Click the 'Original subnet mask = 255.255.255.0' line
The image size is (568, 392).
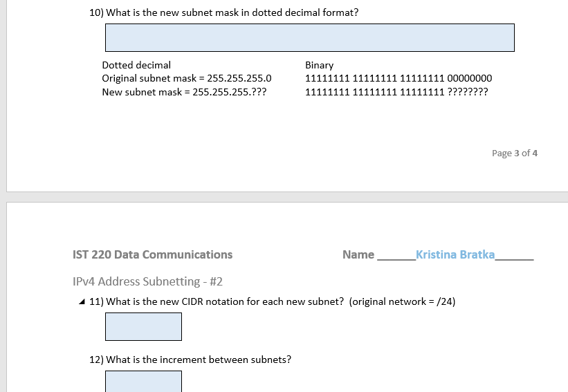[187, 78]
